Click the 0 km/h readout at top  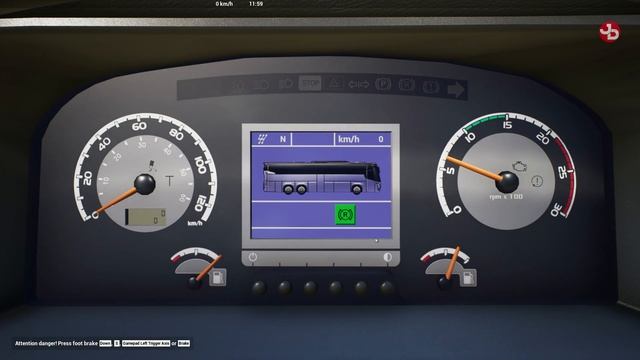pyautogui.click(x=224, y=4)
